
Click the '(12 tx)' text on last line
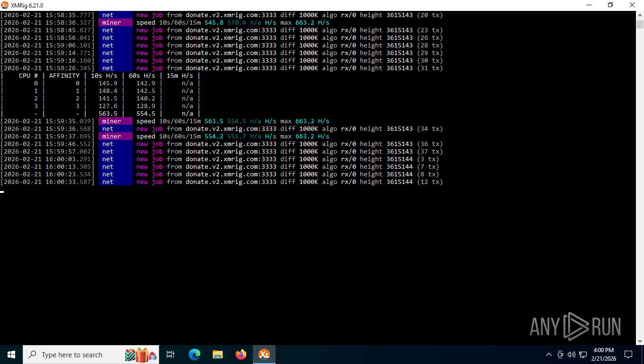tap(430, 182)
